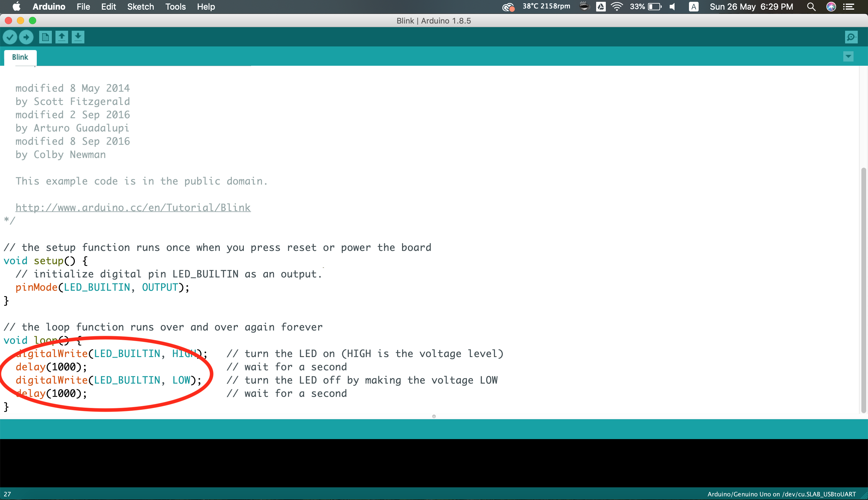Create a New sketch via toolbar icon
868x500 pixels.
[45, 37]
